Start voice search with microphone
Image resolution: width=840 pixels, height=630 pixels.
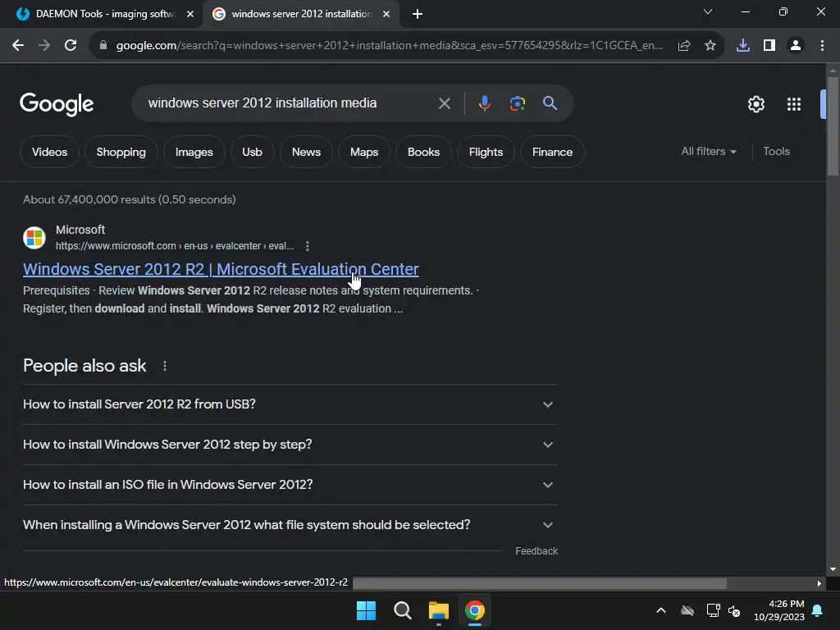[x=484, y=103]
